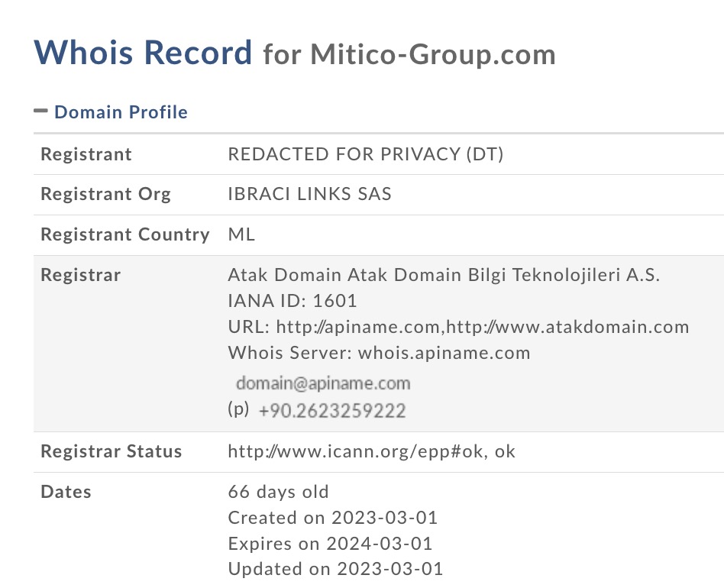Click the +90.2623259222 phone number

[332, 411]
